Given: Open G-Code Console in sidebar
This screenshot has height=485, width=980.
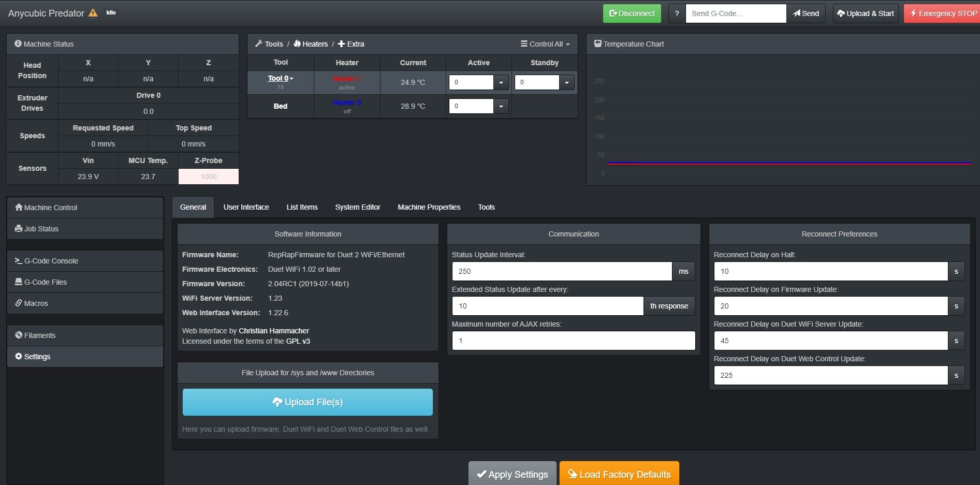Looking at the screenshot, I should (85, 261).
